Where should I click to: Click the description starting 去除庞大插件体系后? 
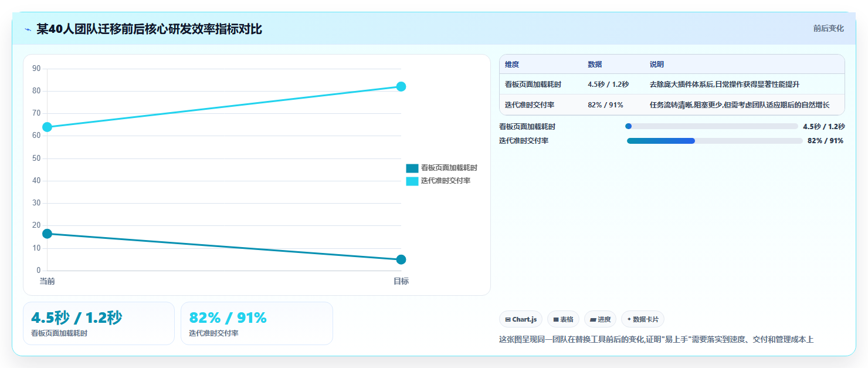pos(724,85)
